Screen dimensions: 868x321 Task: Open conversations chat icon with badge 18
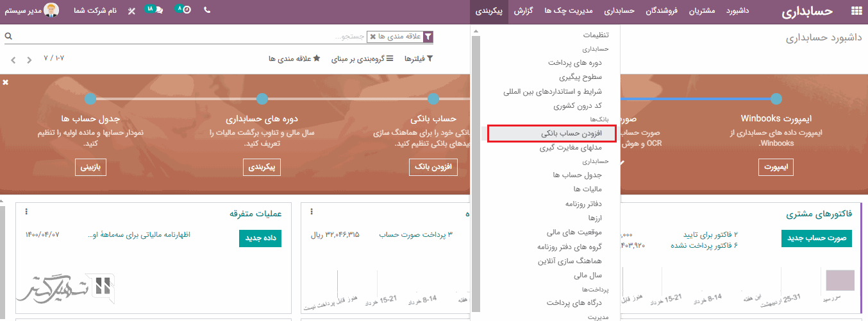158,11
